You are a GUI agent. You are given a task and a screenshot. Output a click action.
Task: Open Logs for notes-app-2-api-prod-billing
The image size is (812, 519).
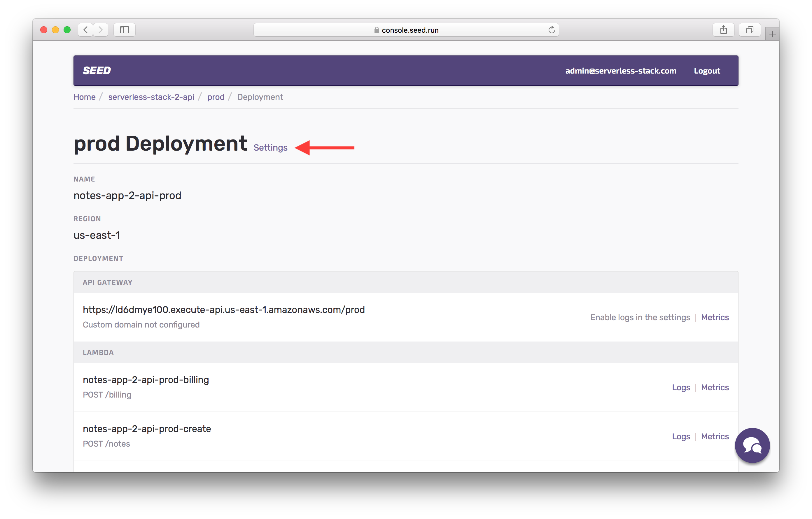click(x=681, y=387)
